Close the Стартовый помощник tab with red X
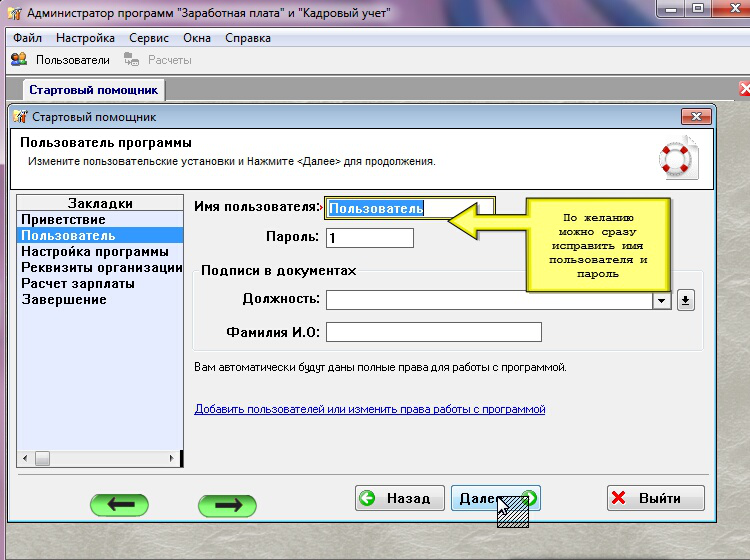 coord(745,89)
